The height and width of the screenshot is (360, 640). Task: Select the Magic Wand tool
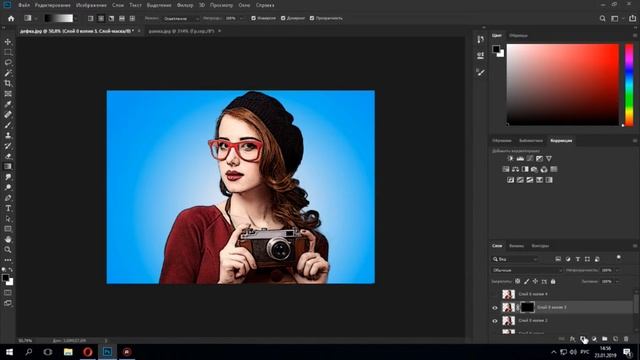8,73
